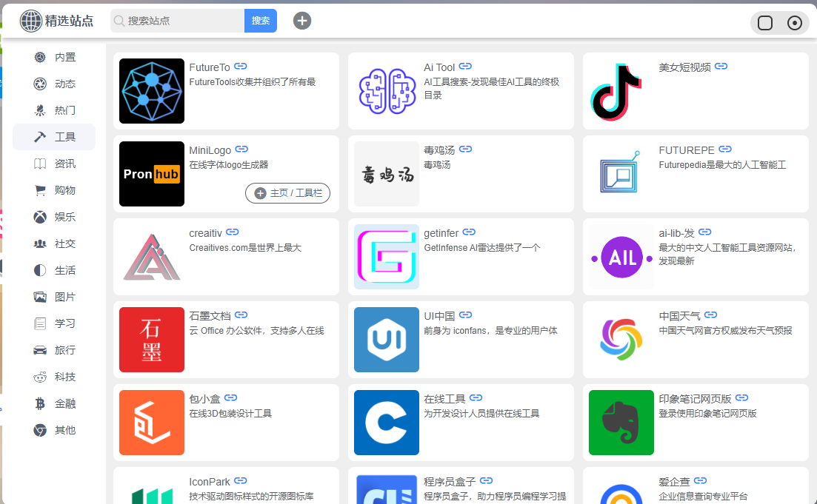817x504 pixels.
Task: Open the 科技 sidebar category
Action: [x=54, y=377]
